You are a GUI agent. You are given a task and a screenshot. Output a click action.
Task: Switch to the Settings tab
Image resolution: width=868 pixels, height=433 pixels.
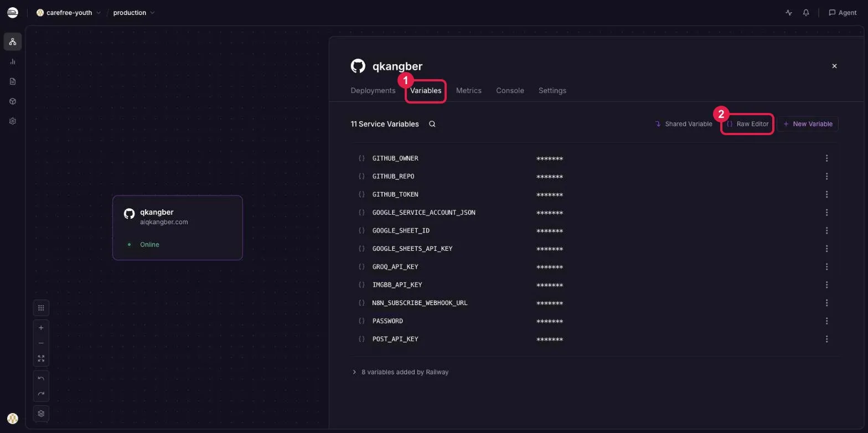tap(552, 91)
